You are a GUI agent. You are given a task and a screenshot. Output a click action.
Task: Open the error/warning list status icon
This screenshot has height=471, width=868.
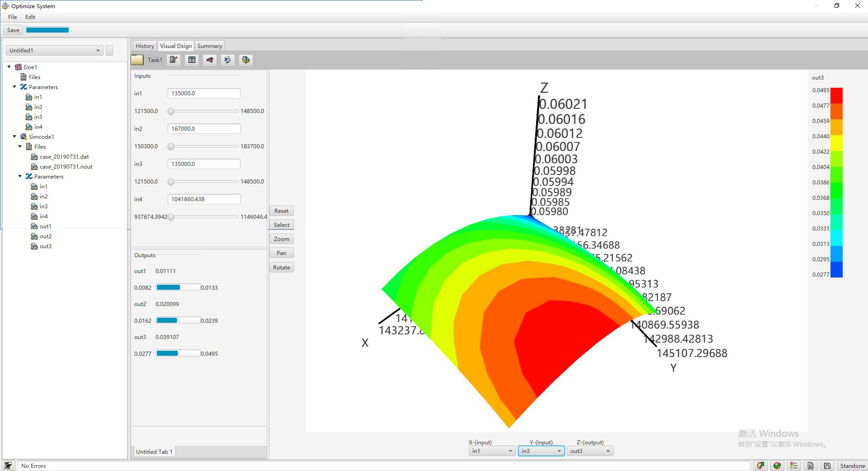click(x=794, y=466)
